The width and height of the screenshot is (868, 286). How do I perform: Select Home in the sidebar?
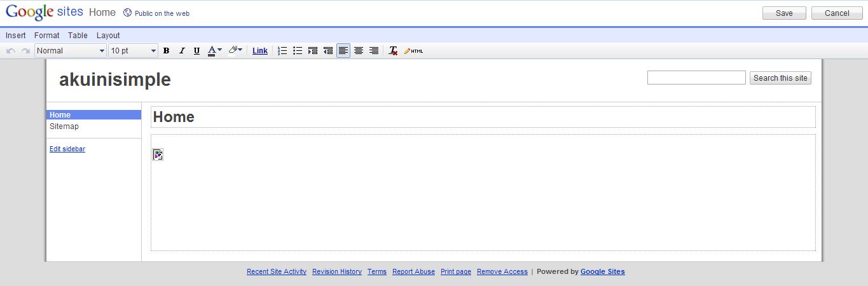[x=93, y=115]
